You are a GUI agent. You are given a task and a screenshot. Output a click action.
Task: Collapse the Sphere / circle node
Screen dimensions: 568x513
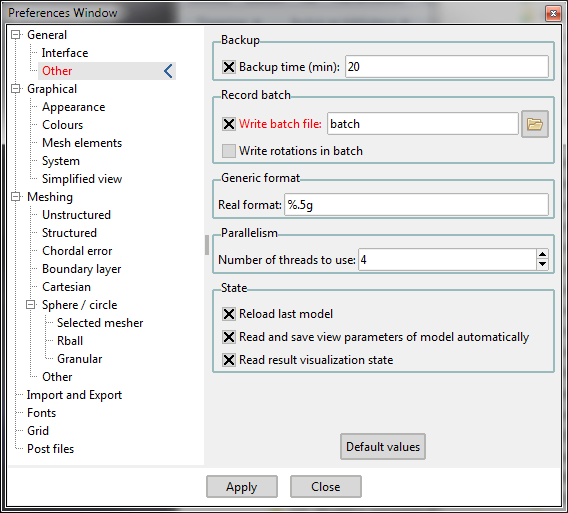31,305
